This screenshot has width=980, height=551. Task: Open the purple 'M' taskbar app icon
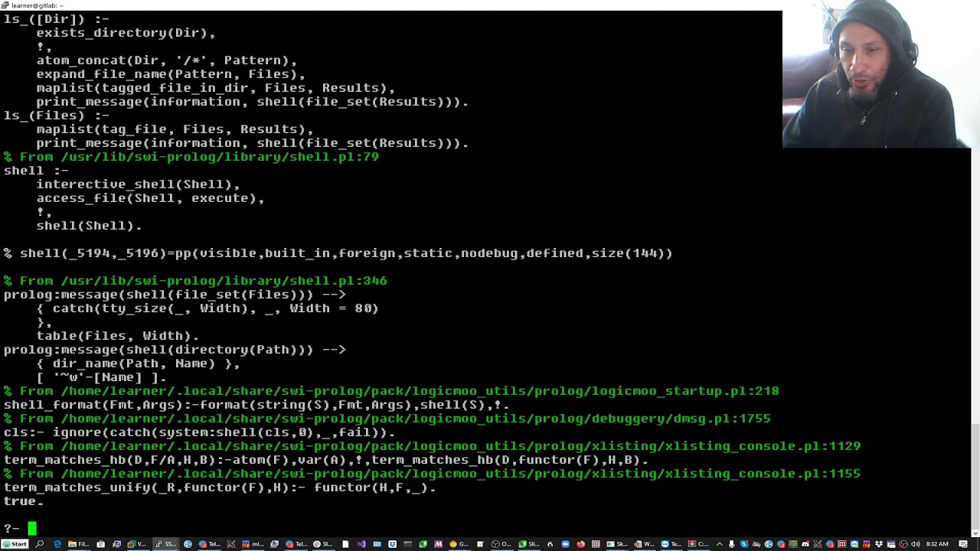[438, 544]
